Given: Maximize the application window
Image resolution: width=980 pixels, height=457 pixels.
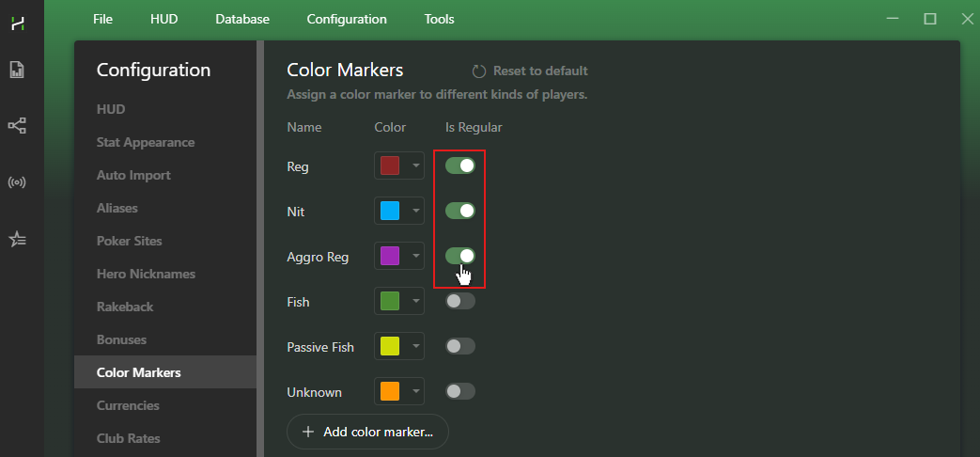Looking at the screenshot, I should click(930, 19).
